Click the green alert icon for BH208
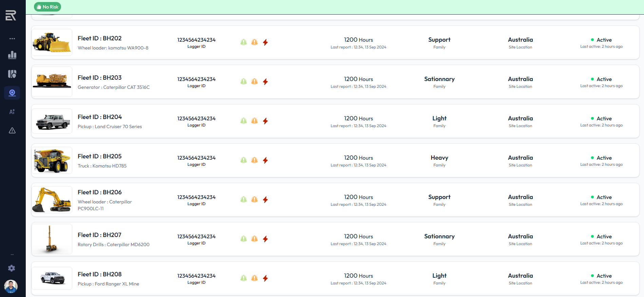 point(244,278)
